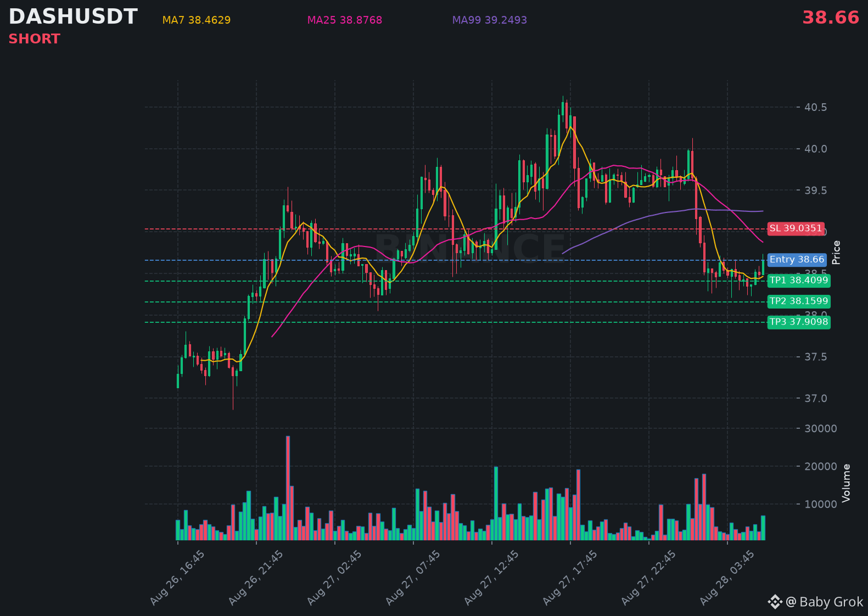
Task: Click the Aug 27, 22:45 time label
Action: pyautogui.click(x=648, y=578)
